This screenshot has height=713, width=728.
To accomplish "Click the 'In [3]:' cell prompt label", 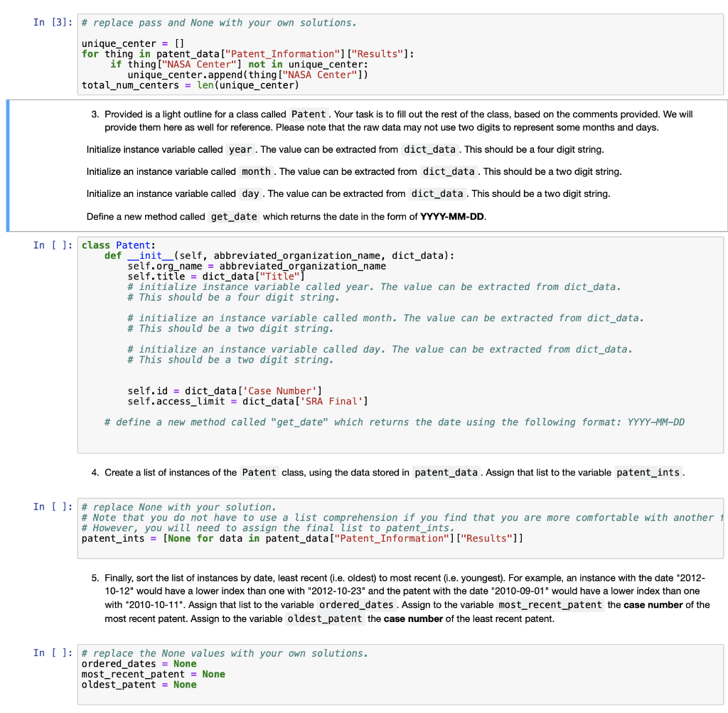I will pos(53,22).
